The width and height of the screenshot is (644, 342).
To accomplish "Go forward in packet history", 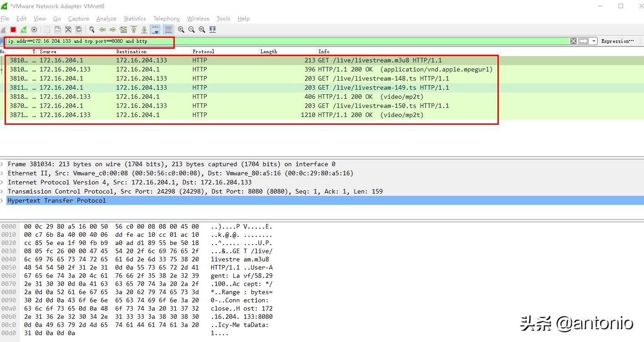I will point(113,30).
